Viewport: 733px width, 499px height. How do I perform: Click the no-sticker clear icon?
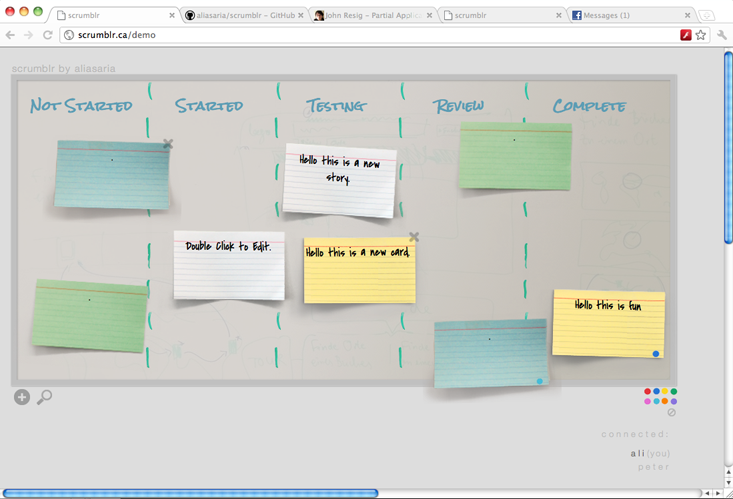672,412
